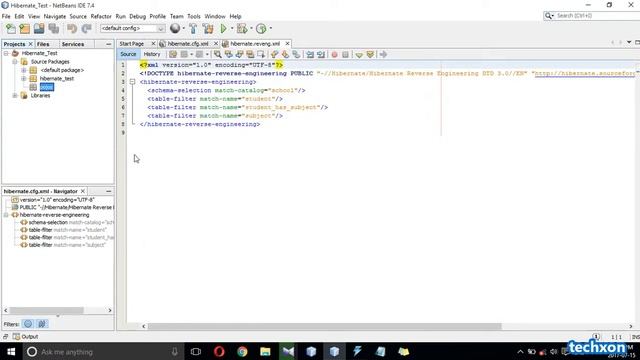This screenshot has height=360, width=640.
Task: Switch to the Source view
Action: click(x=128, y=54)
